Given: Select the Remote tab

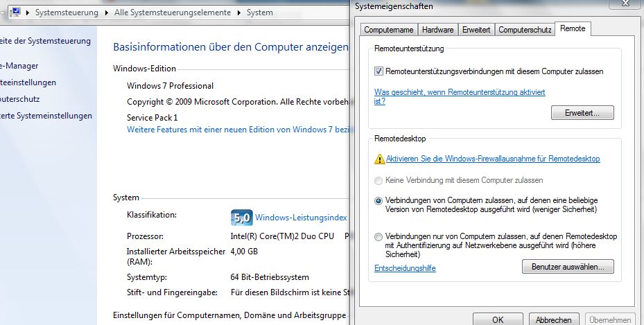Looking at the screenshot, I should click(573, 28).
